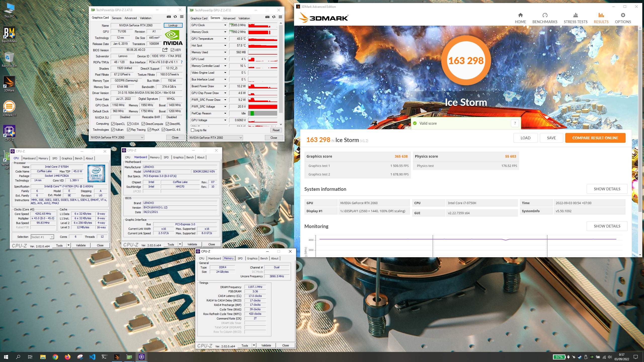This screenshot has height=362, width=644.
Task: Open Tools dropdown arrow in CPU-Z Memory window
Action: point(254,345)
